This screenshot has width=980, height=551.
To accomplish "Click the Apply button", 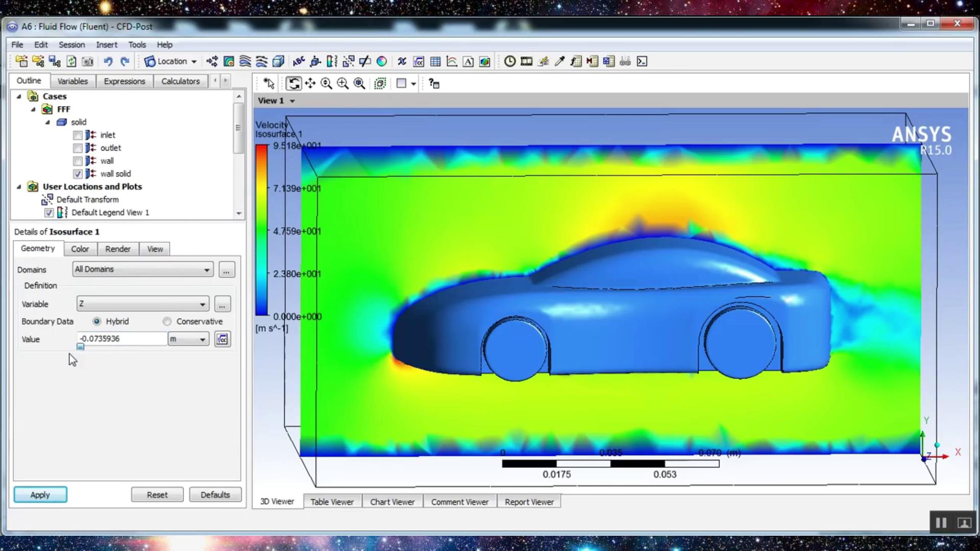I will click(x=40, y=495).
